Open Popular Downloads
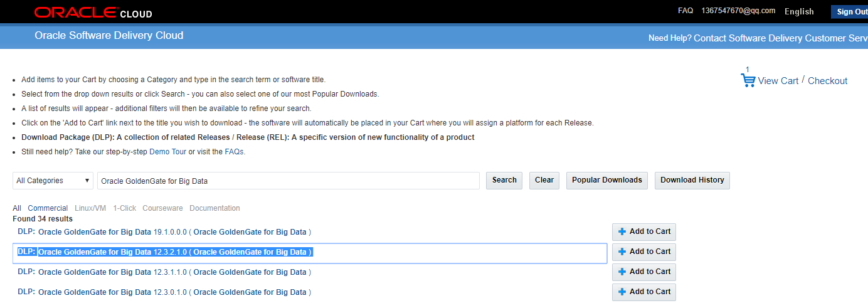Screen dimensions: 868x303 tap(606, 180)
